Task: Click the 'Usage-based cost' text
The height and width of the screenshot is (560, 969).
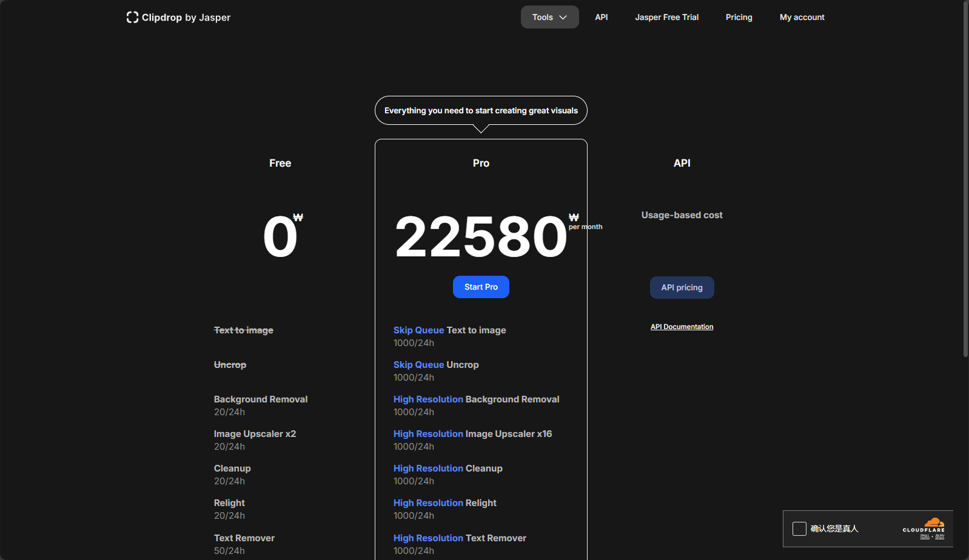Action: pos(682,215)
